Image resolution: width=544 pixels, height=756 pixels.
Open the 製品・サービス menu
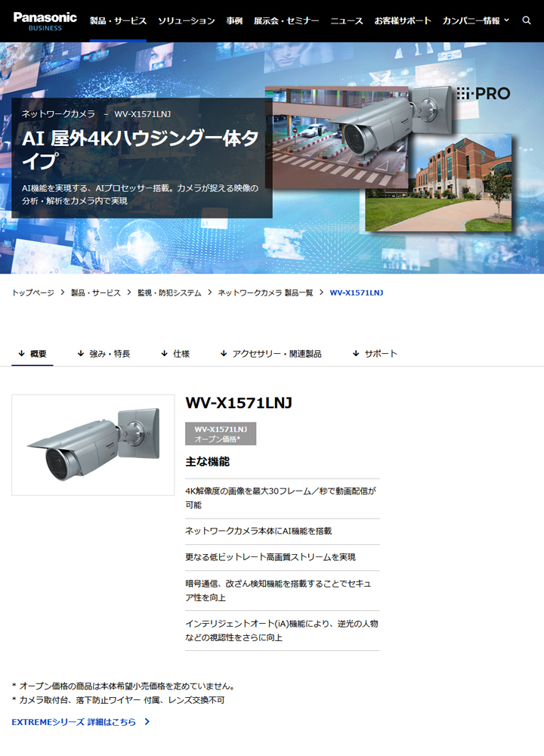point(118,20)
